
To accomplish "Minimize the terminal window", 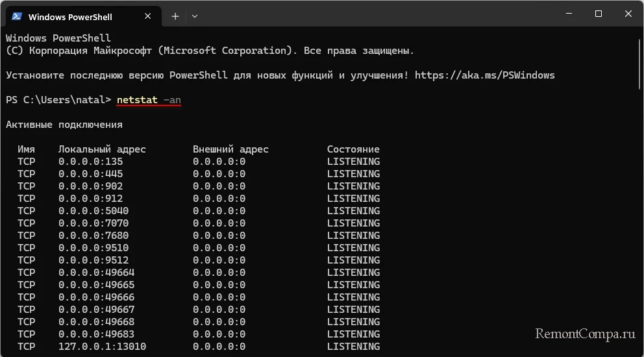I will click(569, 14).
